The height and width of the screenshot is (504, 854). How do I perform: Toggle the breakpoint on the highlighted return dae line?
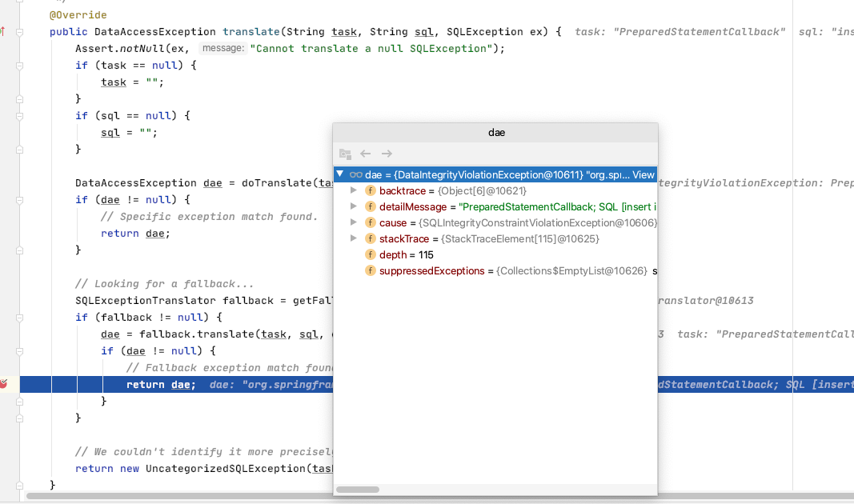(3, 384)
